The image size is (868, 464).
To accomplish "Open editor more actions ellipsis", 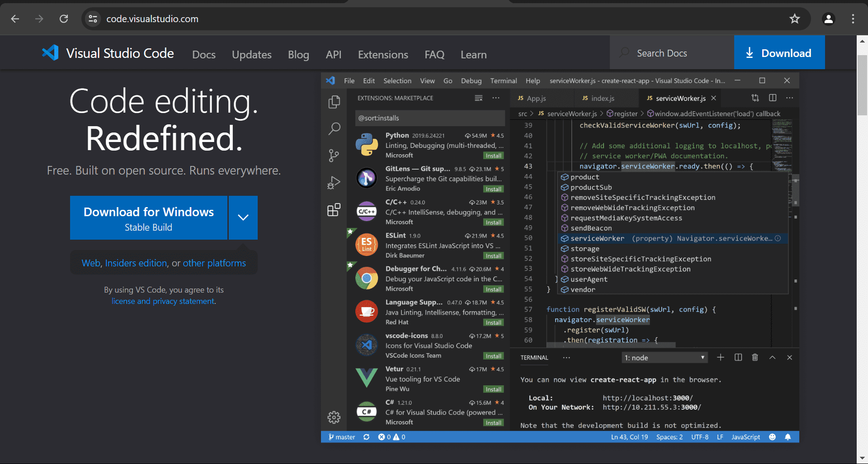I will tap(790, 98).
